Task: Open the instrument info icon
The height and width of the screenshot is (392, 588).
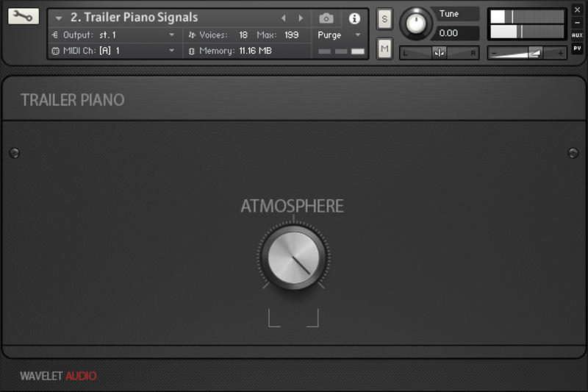Action: pyautogui.click(x=354, y=18)
